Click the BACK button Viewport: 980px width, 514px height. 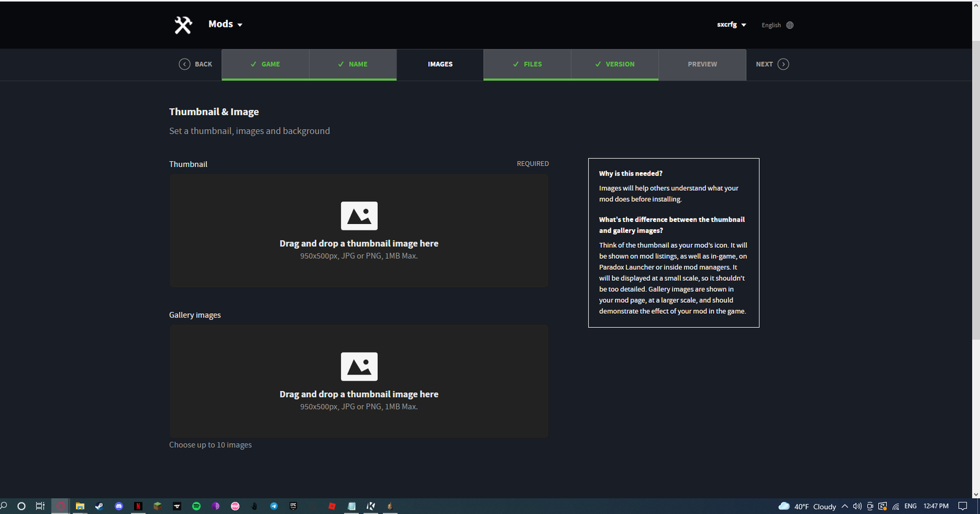[x=195, y=64]
